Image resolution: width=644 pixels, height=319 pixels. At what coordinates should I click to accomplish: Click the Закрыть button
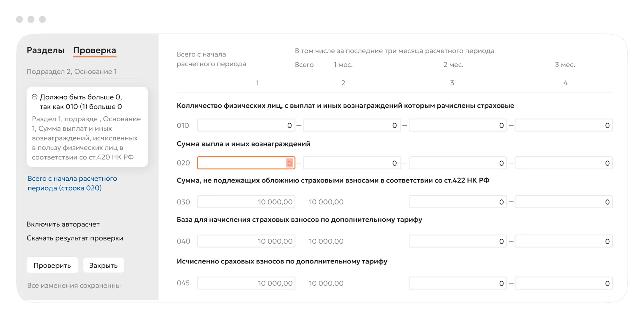[x=103, y=265]
